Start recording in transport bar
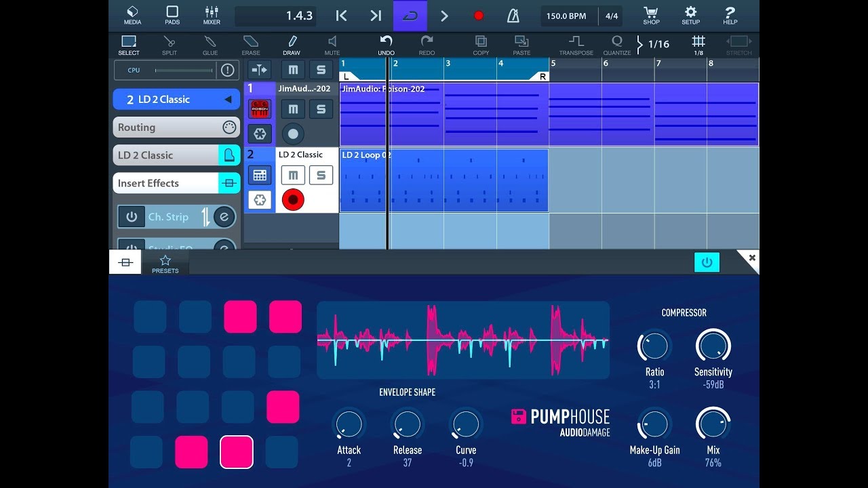 pos(479,16)
